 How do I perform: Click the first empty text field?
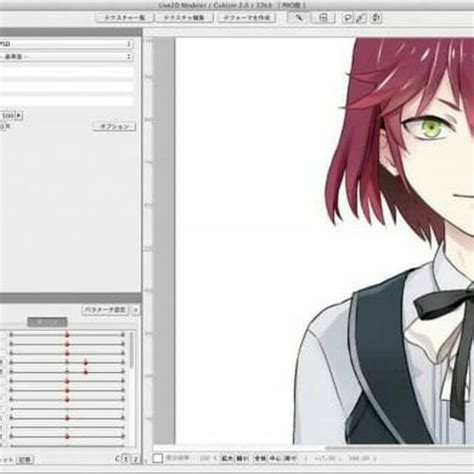point(67,72)
